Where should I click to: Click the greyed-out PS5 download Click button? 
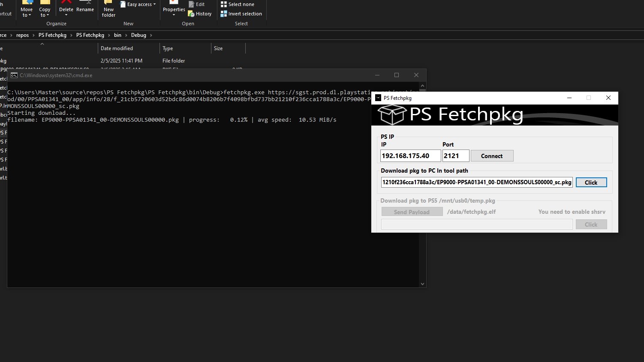click(591, 224)
